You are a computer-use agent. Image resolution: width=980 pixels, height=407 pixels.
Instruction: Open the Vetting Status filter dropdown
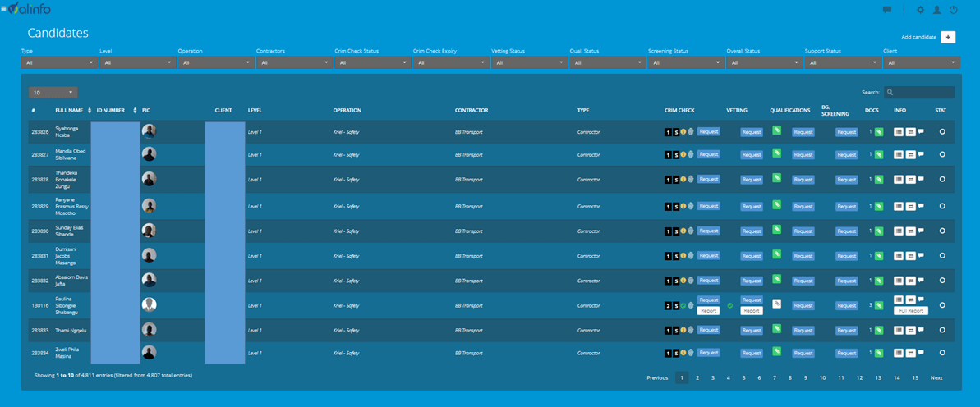coord(527,62)
